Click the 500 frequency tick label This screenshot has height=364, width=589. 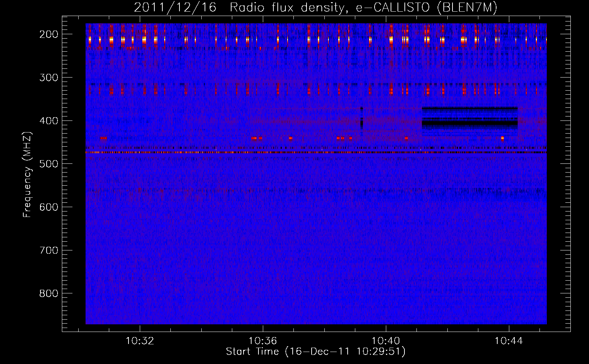click(48, 164)
